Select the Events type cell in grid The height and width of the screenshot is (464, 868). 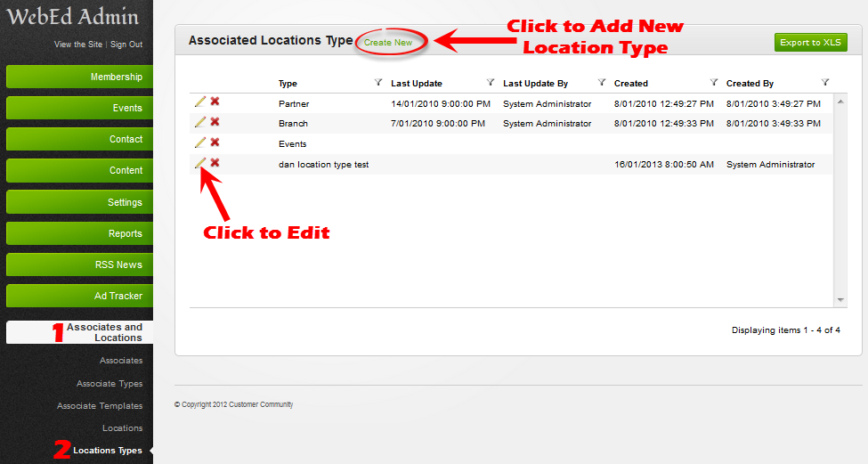tap(292, 144)
